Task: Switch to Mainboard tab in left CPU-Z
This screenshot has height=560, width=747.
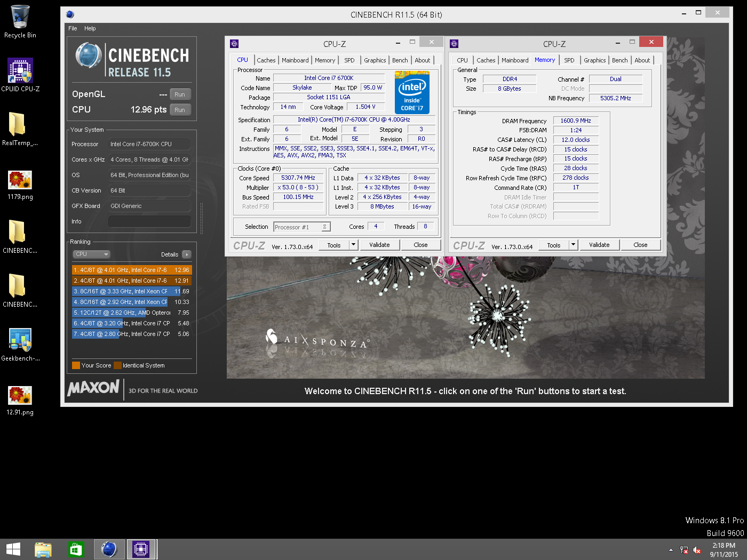Action: (295, 60)
